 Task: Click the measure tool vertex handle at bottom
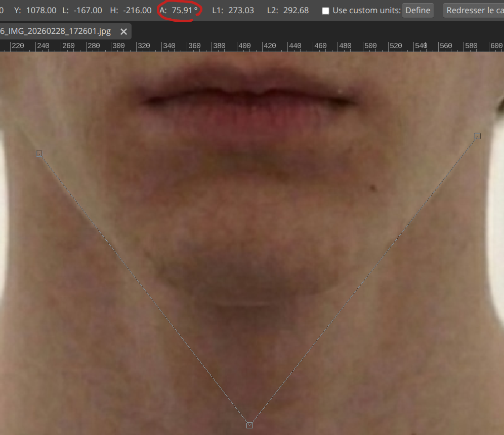click(249, 425)
